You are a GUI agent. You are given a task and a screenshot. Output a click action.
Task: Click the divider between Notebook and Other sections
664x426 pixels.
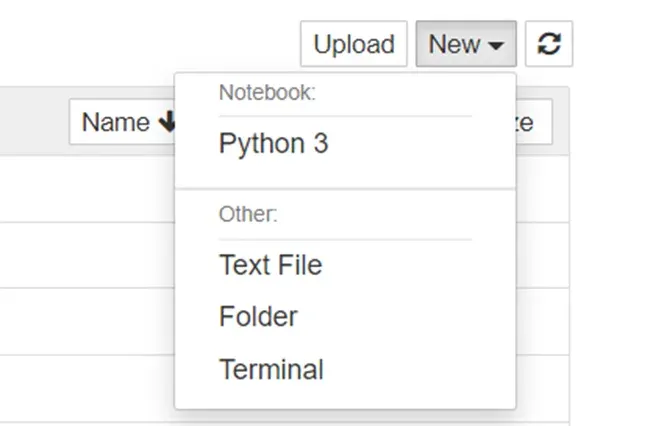pyautogui.click(x=345, y=188)
